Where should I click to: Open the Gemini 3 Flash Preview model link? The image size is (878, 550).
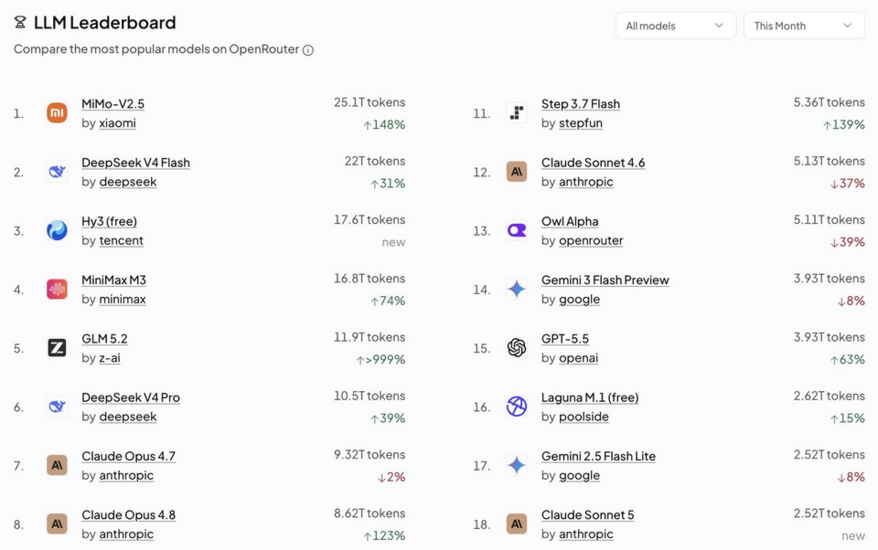(x=605, y=280)
